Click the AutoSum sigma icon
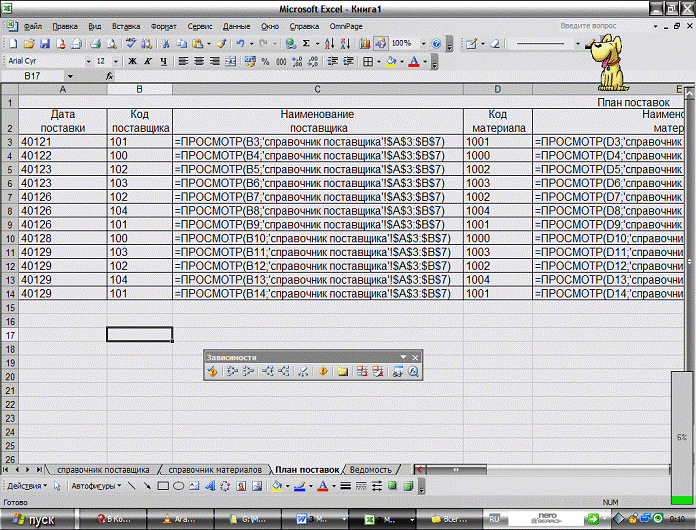696x530 pixels. click(307, 44)
